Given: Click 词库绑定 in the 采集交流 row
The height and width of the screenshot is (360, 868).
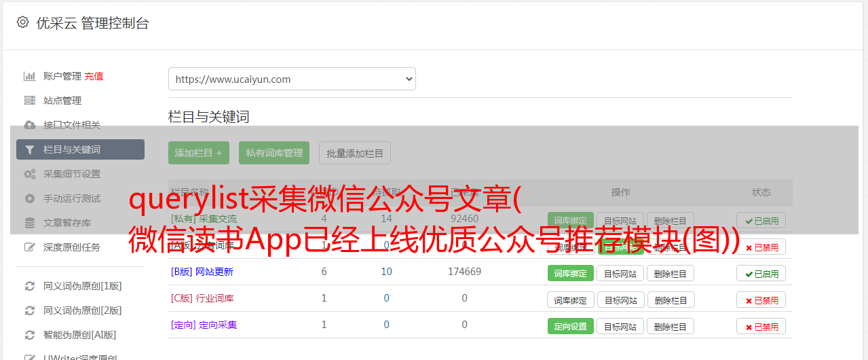Looking at the screenshot, I should [571, 221].
